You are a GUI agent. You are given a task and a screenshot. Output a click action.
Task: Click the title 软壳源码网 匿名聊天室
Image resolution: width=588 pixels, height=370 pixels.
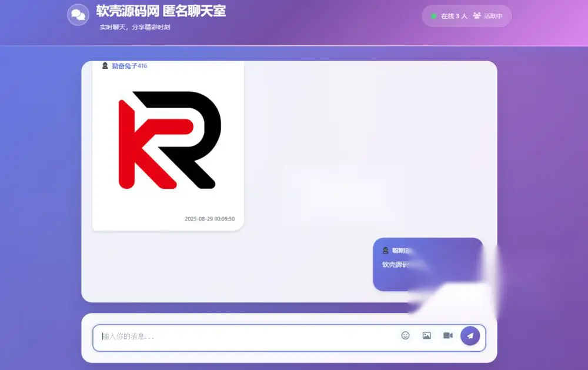click(161, 11)
